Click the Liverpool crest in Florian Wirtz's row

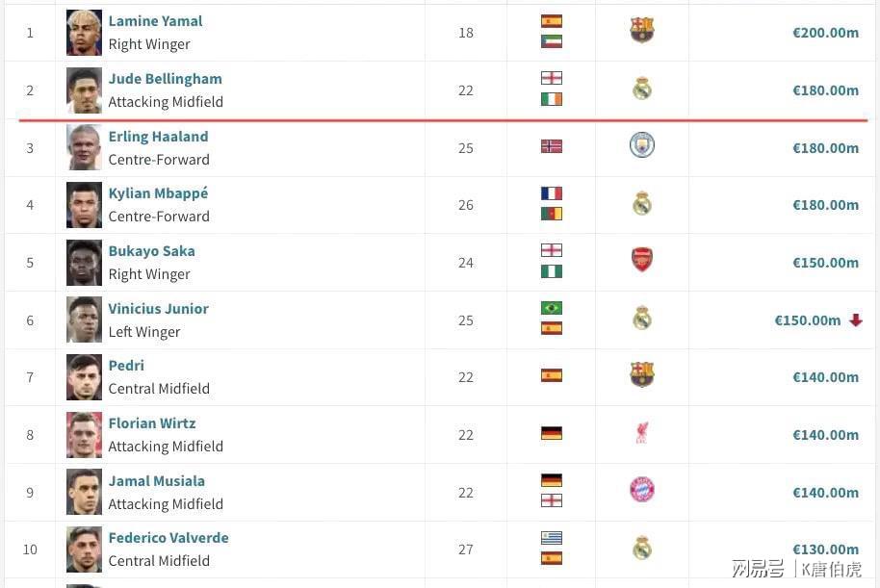point(642,433)
